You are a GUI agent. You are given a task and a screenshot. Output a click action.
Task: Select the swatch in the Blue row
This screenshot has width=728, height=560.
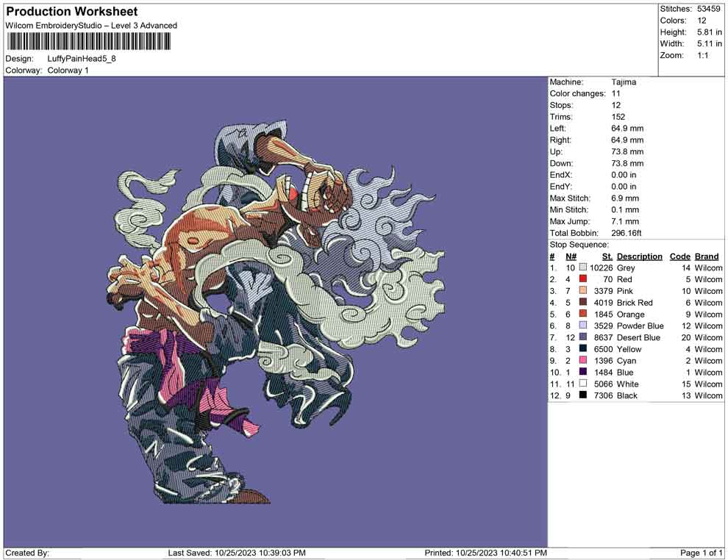582,372
